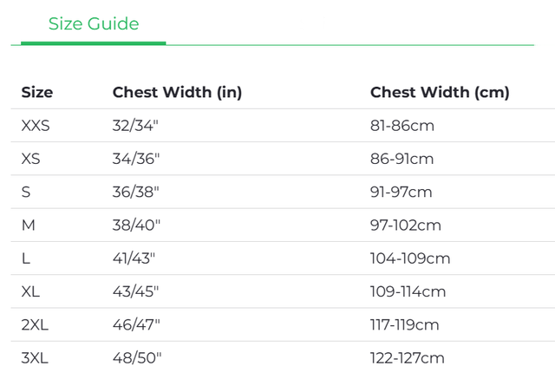Screen dimensions: 555x392
Task: Click the 81-86cm measurement value
Action: [402, 126]
